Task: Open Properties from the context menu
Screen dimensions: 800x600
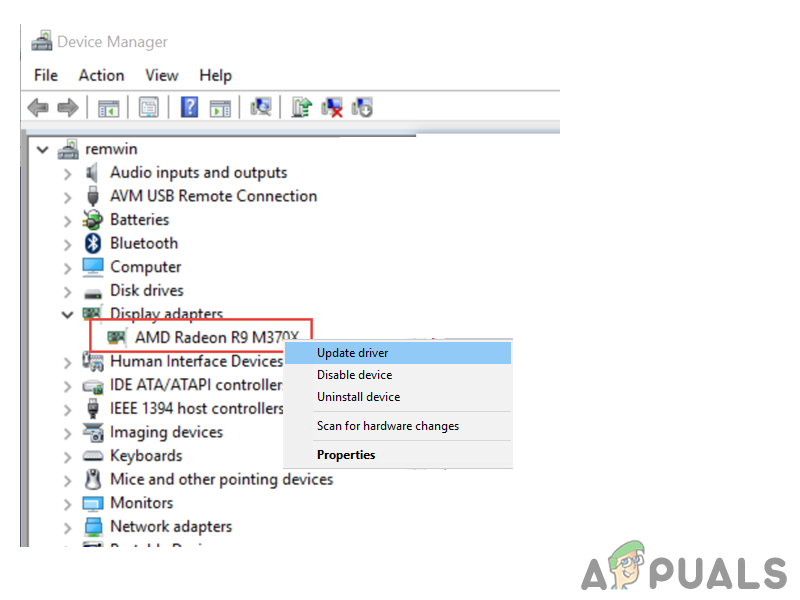Action: coord(398,455)
